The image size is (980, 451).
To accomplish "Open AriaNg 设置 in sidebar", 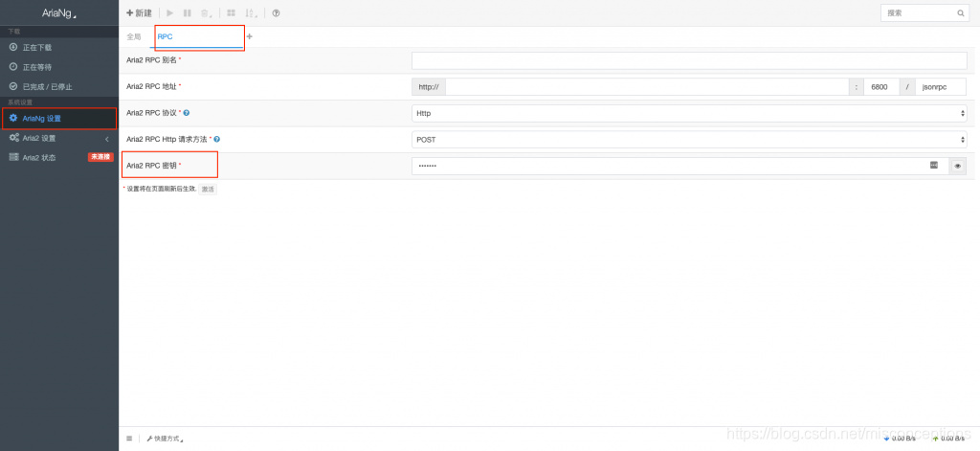I will [x=59, y=118].
